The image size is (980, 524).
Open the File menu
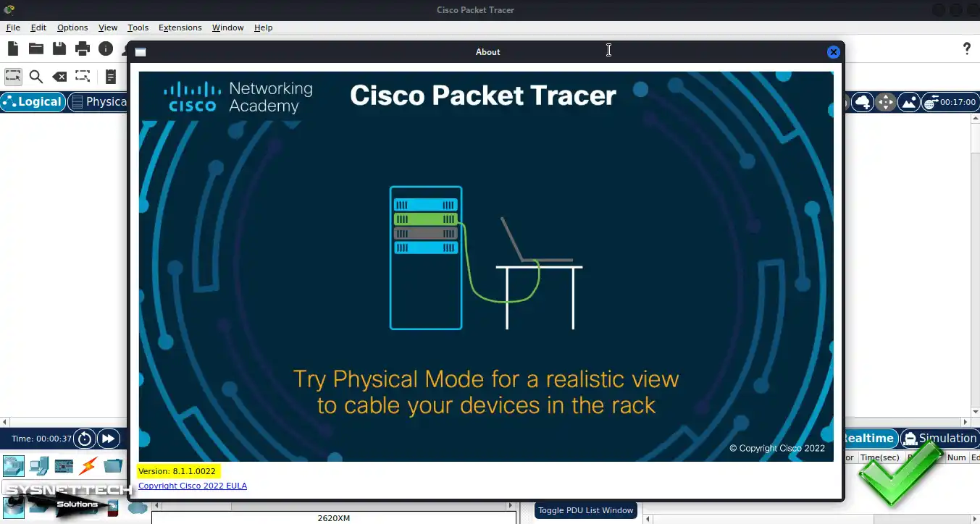[x=13, y=28]
